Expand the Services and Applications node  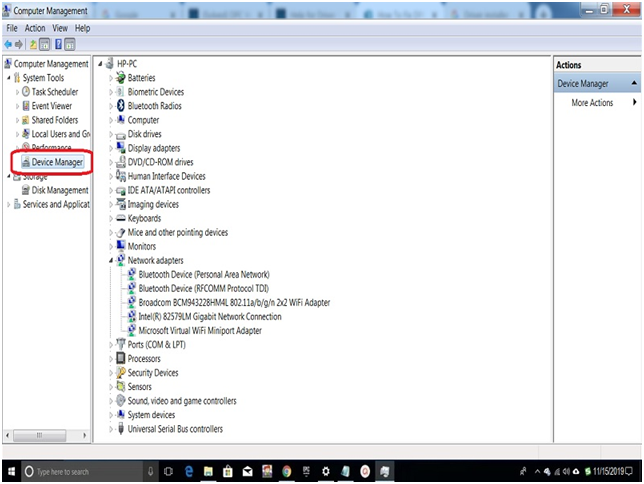click(9, 204)
